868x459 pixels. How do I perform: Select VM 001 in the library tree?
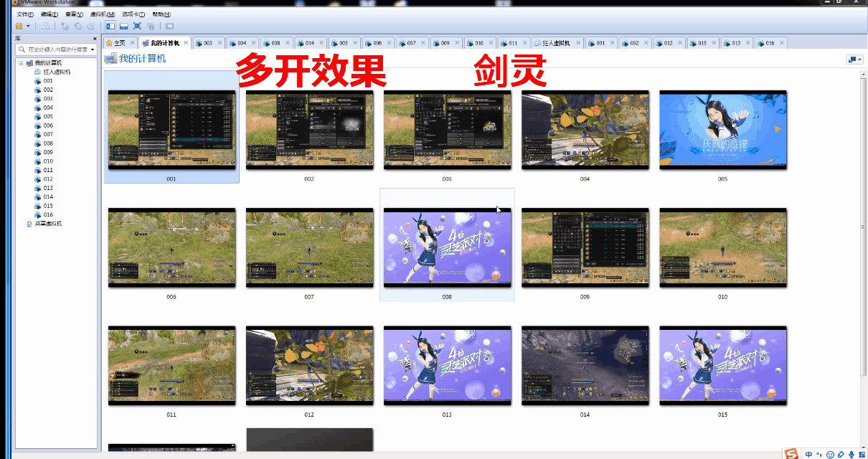[x=48, y=81]
